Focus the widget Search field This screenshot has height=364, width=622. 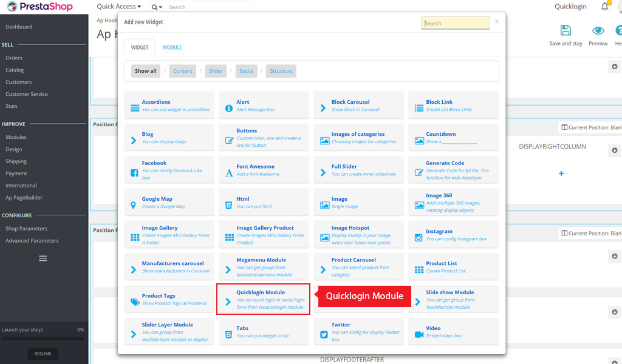pyautogui.click(x=455, y=23)
